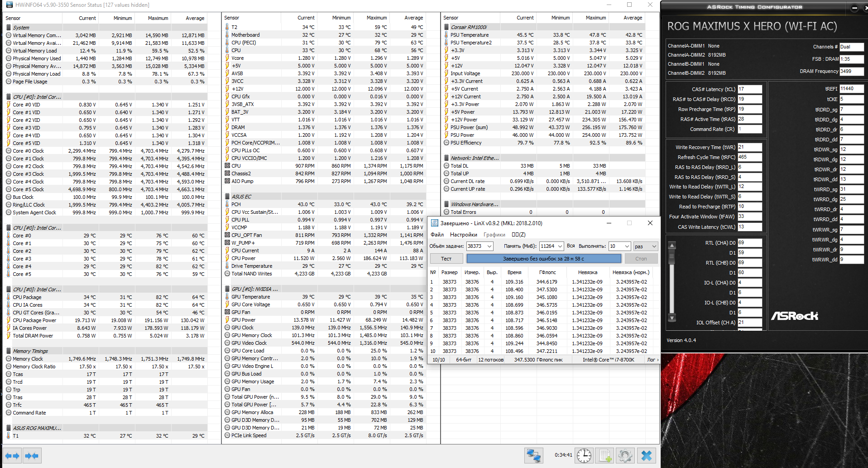Select the PCIe Link Speed row
This screenshot has height=468, width=868.
tap(324, 435)
